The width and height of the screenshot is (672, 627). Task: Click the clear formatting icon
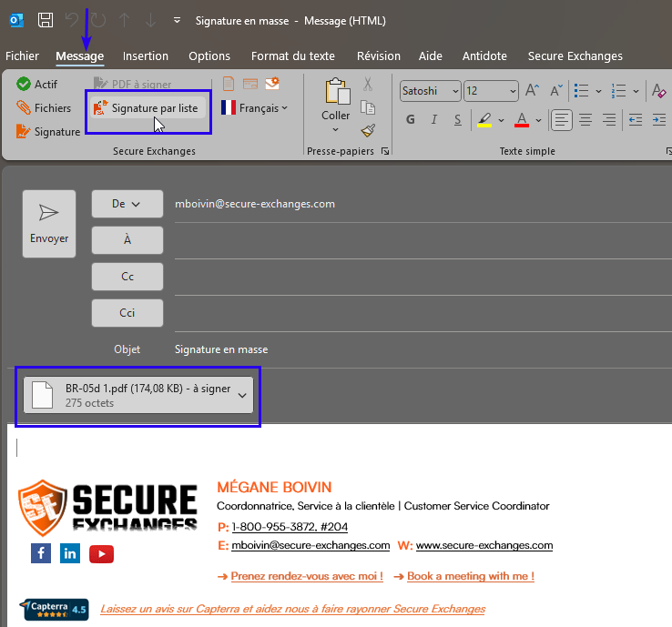tap(658, 91)
